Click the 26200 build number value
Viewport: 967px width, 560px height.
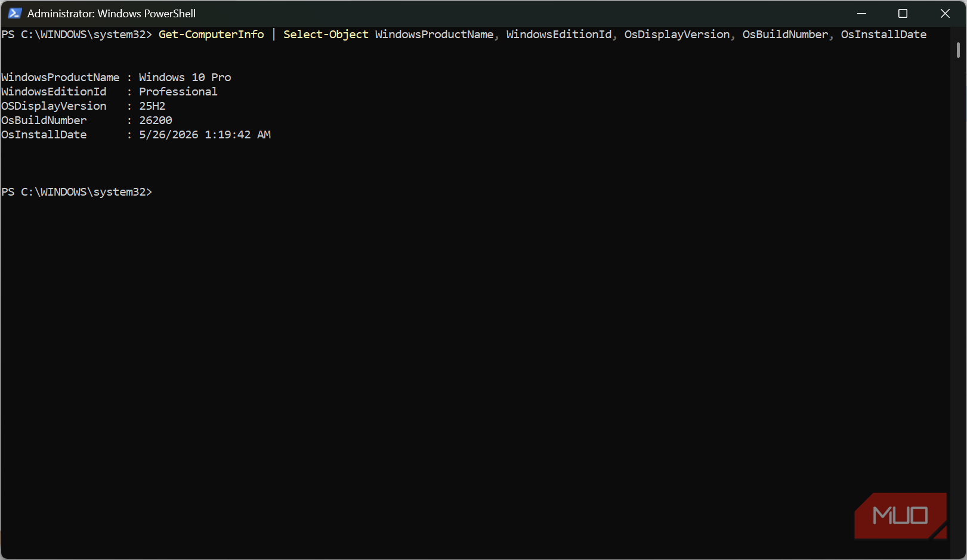[156, 120]
